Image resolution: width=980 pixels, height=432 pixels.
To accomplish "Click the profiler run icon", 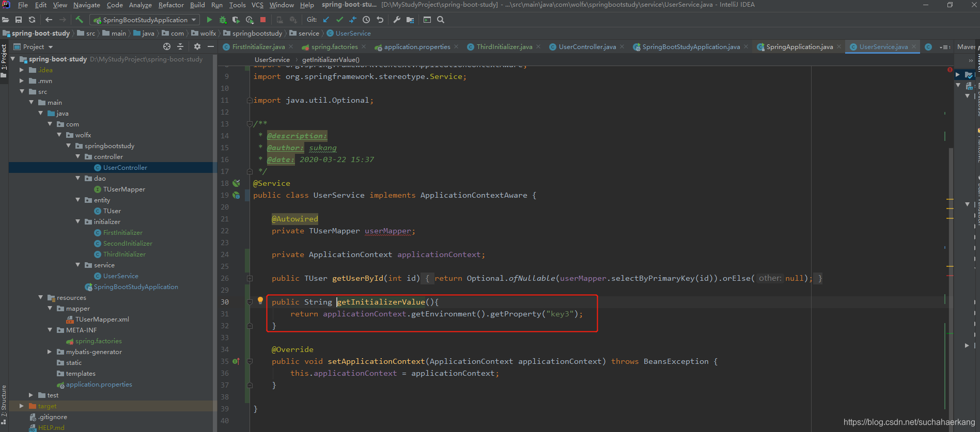I will [x=250, y=20].
